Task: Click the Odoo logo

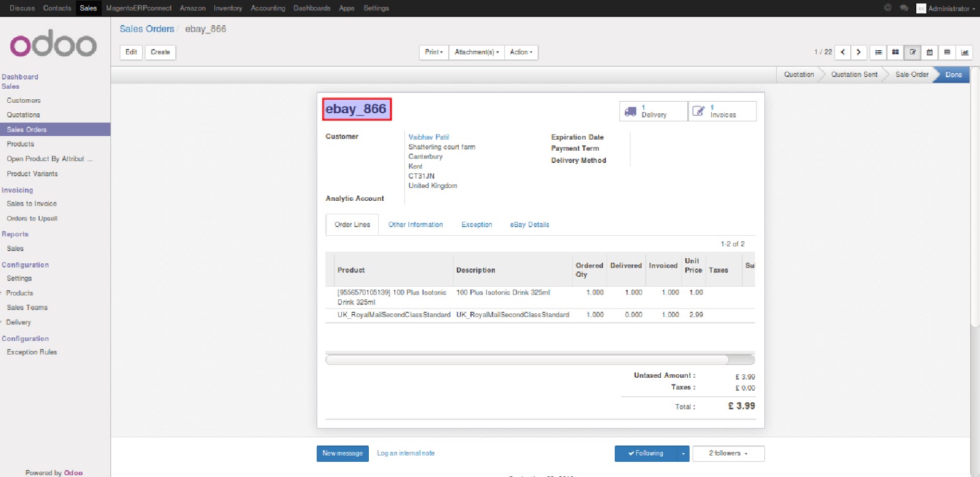Action: pos(53,43)
